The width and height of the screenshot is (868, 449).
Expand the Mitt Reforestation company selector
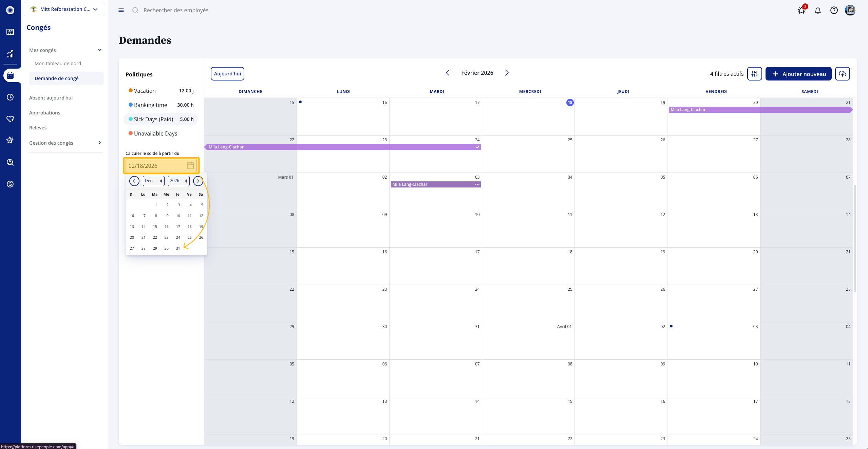(x=64, y=9)
